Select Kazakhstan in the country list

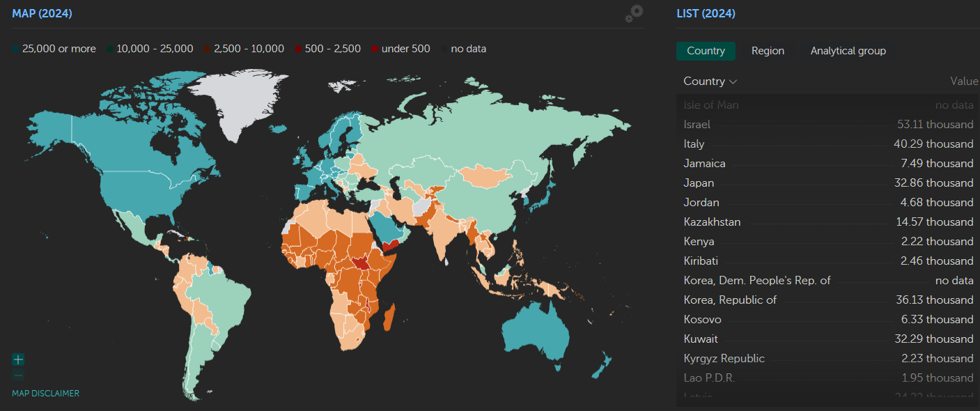pos(712,222)
